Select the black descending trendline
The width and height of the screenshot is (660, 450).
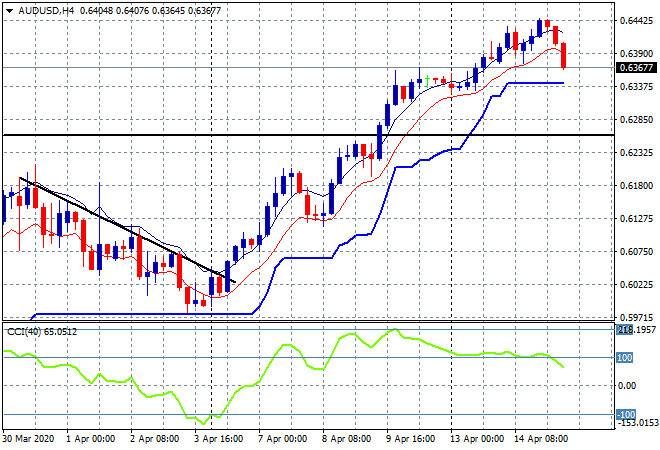[127, 230]
